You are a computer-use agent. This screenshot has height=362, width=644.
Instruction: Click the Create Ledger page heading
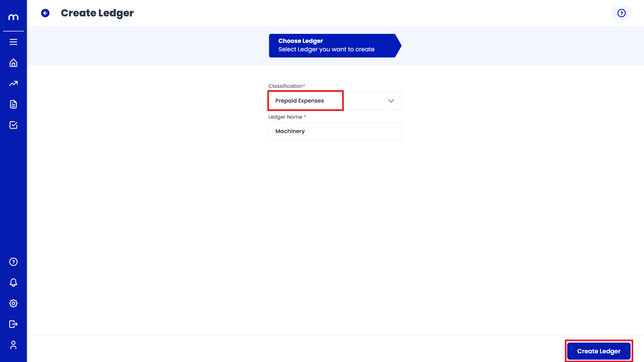pyautogui.click(x=97, y=13)
